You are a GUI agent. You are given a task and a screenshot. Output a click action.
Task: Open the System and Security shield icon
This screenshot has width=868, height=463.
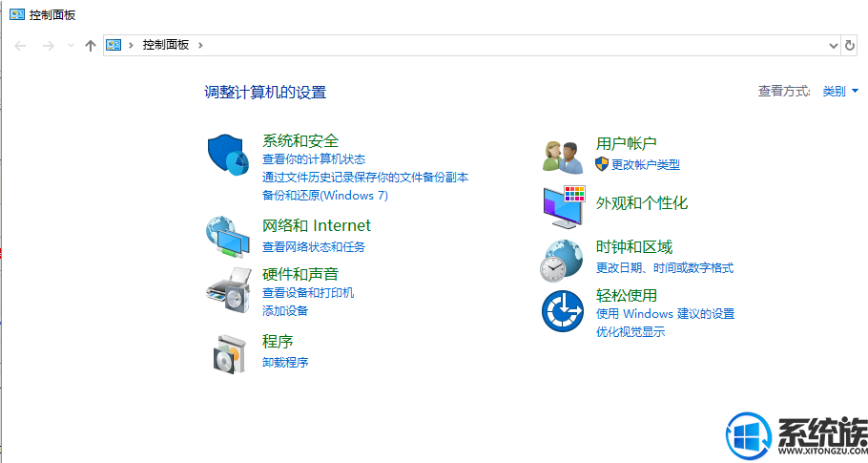tap(228, 155)
